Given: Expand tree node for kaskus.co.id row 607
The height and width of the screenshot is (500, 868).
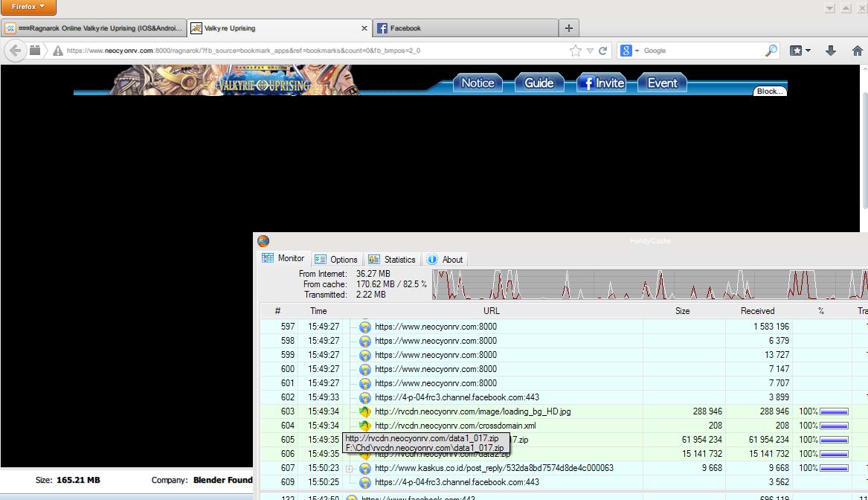Looking at the screenshot, I should pyautogui.click(x=349, y=469).
